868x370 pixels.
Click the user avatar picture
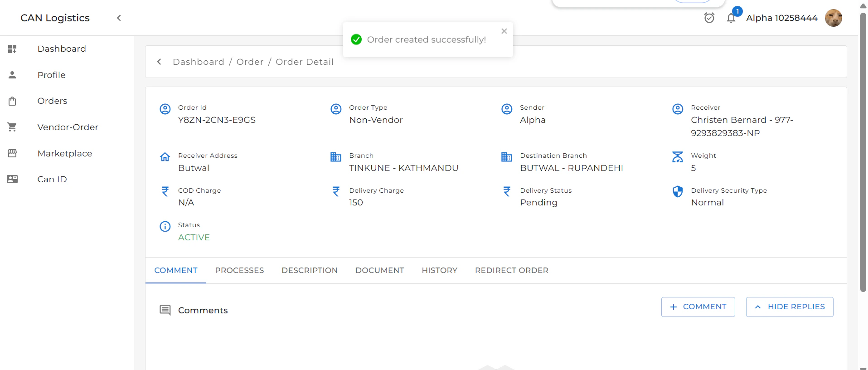pos(834,18)
